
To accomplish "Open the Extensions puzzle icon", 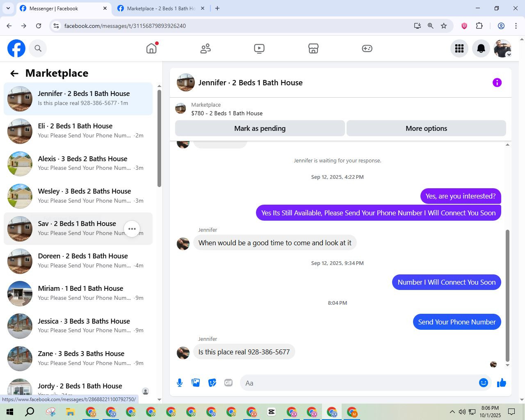I will [479, 26].
